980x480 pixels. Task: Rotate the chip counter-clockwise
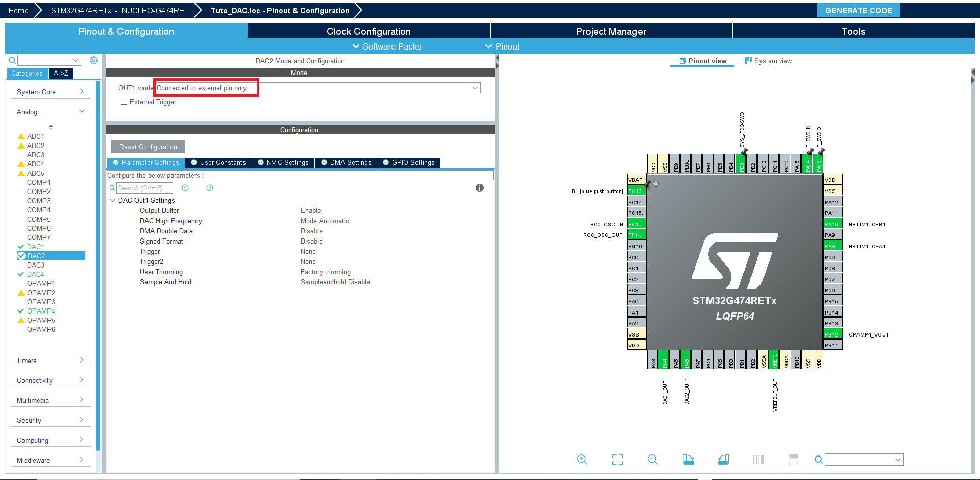pos(723,460)
